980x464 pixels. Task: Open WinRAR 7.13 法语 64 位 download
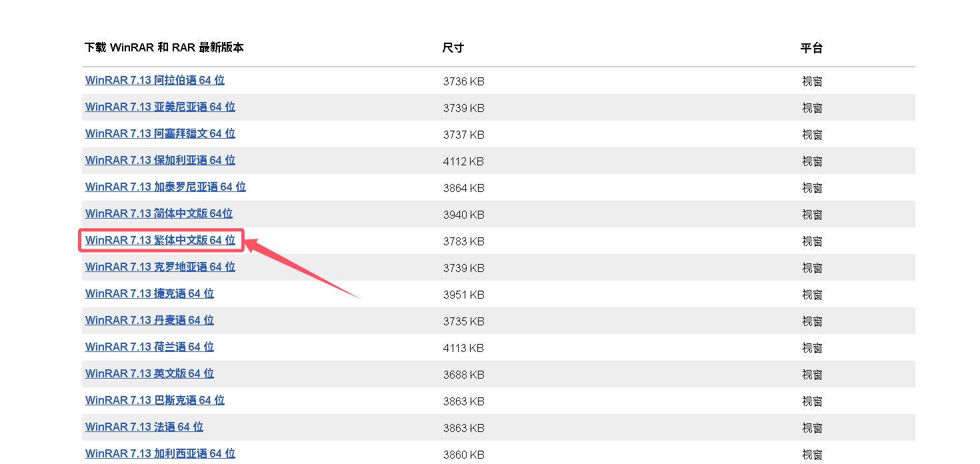coord(144,427)
